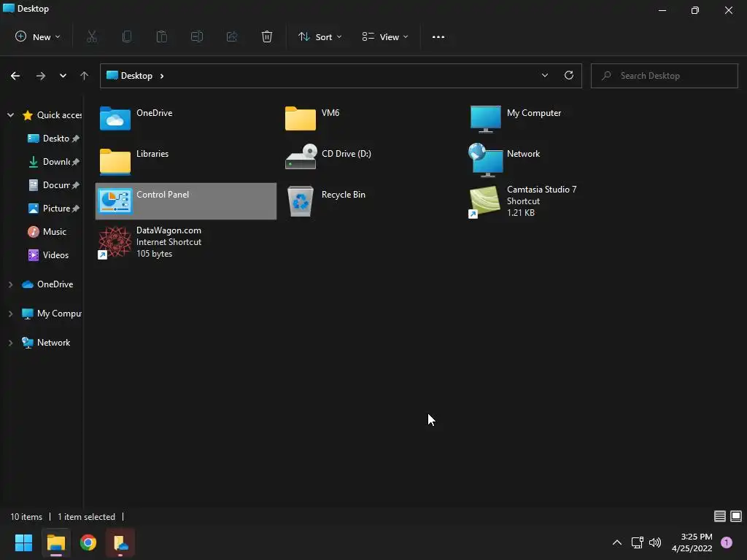This screenshot has height=560, width=747.
Task: Select the Camtasia Studio 7 shortcut
Action: [523, 201]
